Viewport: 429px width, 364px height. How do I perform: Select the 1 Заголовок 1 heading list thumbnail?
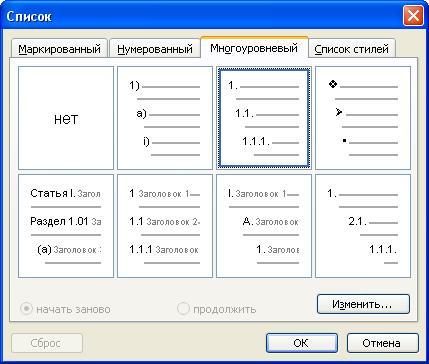pos(165,226)
